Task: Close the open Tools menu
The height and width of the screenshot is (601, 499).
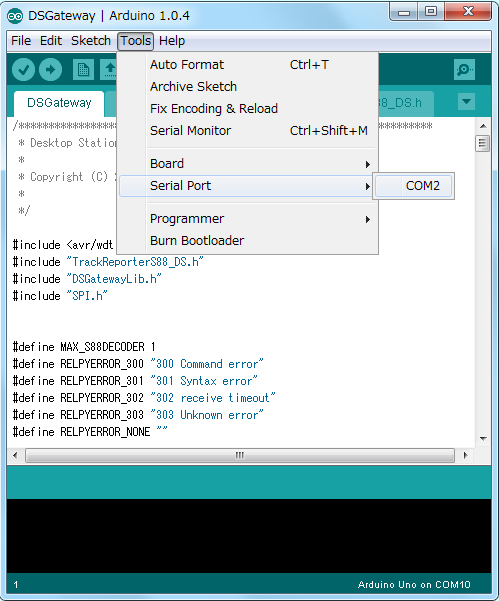Action: coord(136,41)
